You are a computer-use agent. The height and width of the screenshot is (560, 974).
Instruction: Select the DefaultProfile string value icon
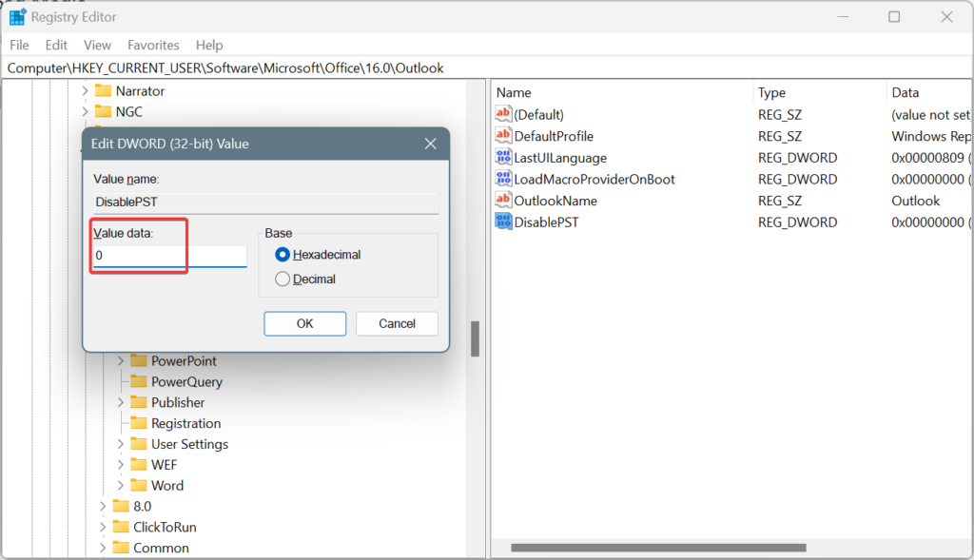503,135
